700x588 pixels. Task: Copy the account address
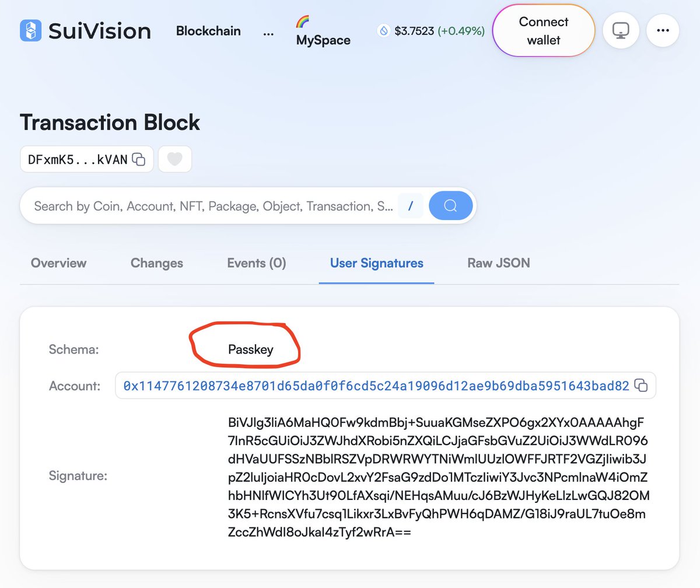(641, 386)
